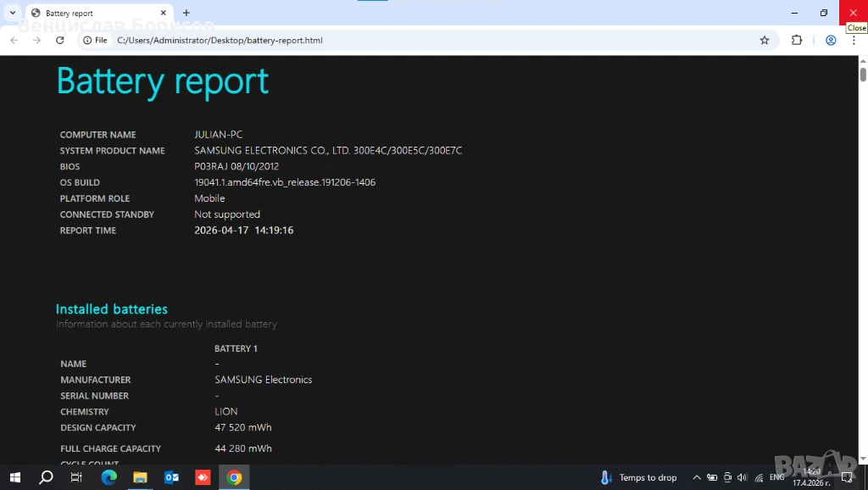Expand the tab search dropdown arrow

pos(13,13)
